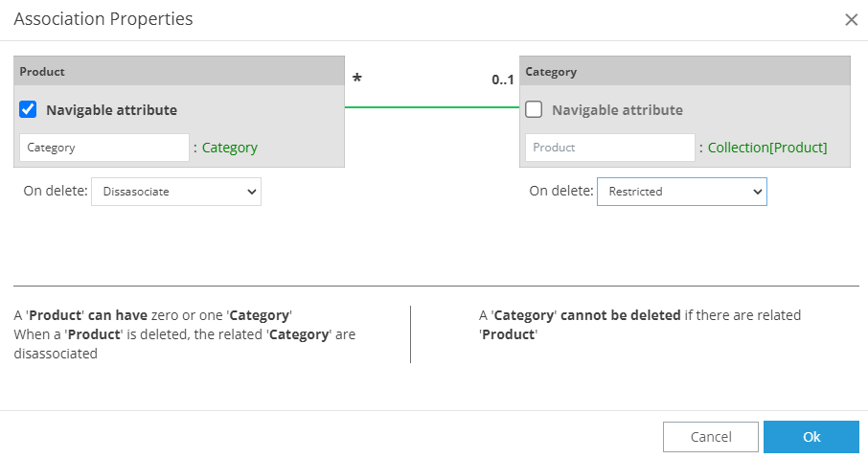The image size is (868, 459).
Task: Select the Product entity header
Action: tap(179, 72)
